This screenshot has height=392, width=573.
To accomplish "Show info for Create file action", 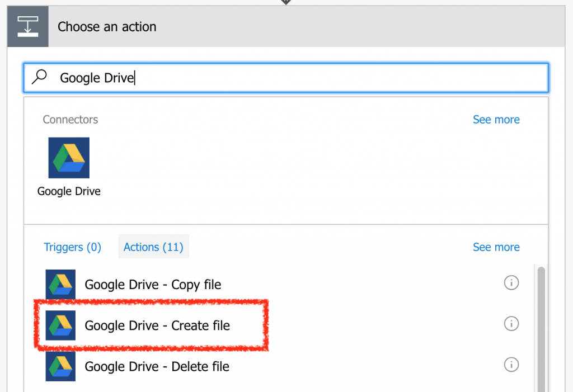I will (511, 324).
